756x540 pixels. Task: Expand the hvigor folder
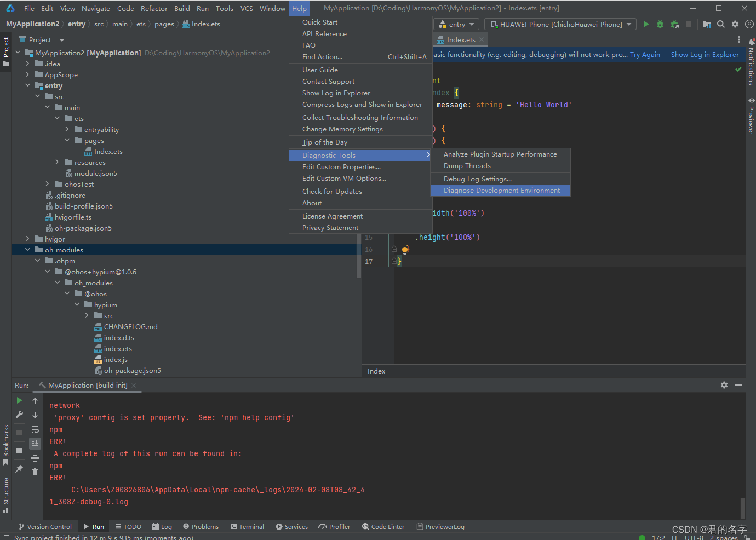tap(27, 239)
